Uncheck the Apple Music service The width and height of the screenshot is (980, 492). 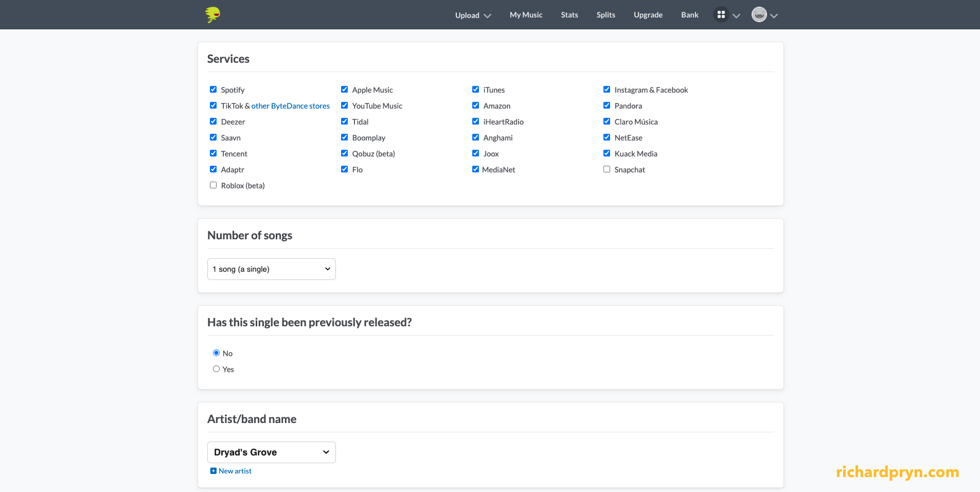344,89
